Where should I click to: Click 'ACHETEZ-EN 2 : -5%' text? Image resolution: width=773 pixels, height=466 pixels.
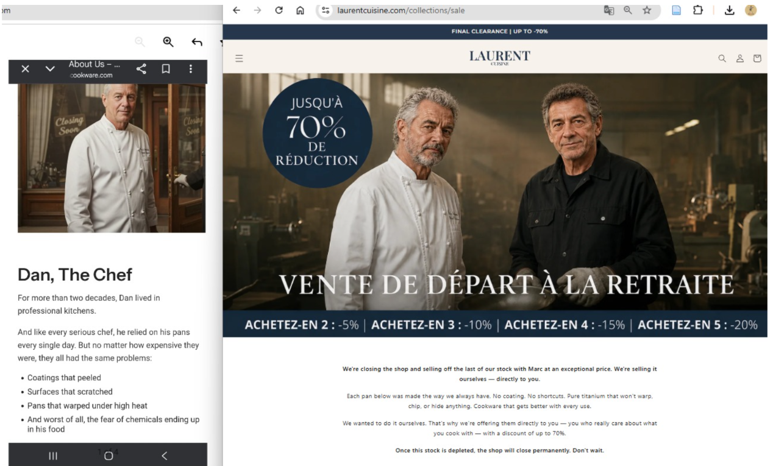(302, 325)
